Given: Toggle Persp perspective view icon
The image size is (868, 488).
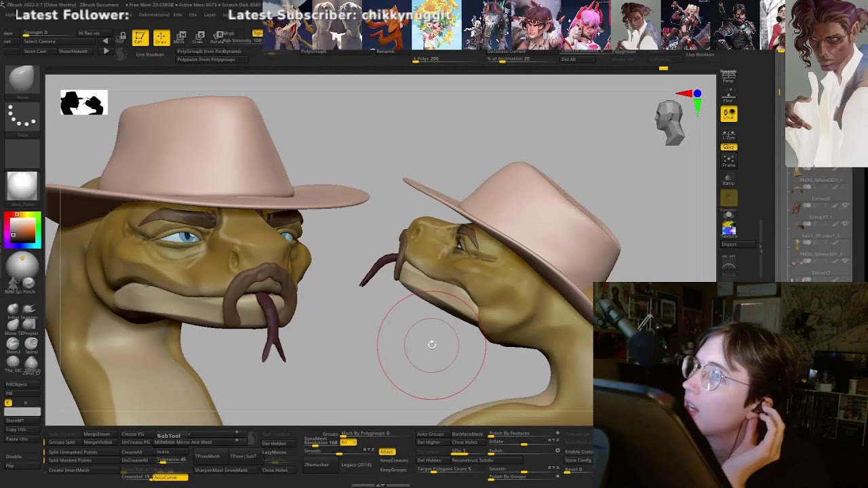Looking at the screenshot, I should click(728, 76).
